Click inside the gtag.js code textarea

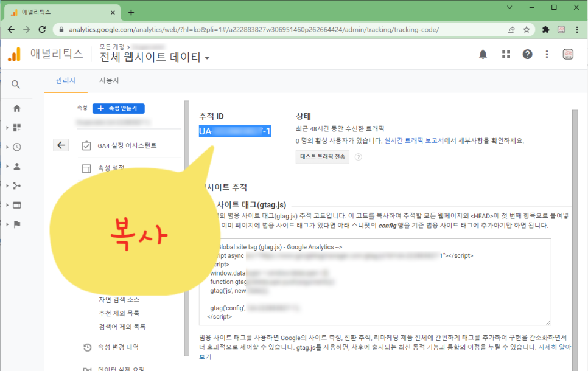pyautogui.click(x=375, y=282)
